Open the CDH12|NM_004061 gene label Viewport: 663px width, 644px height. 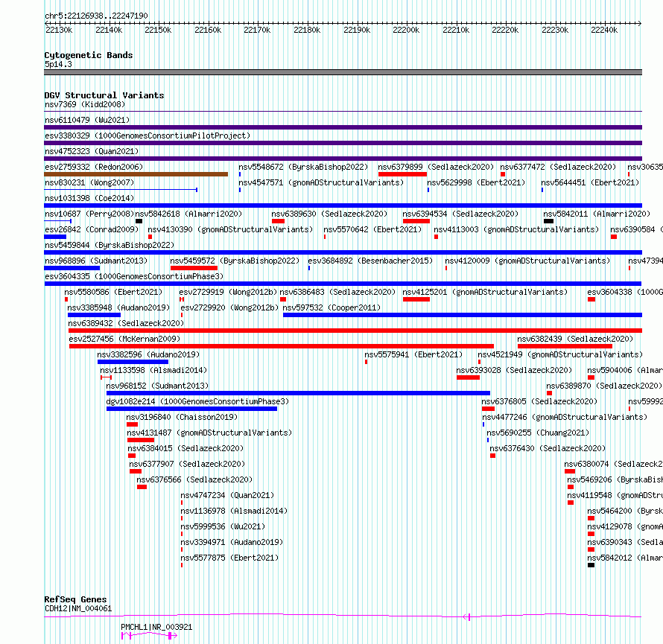(78, 608)
